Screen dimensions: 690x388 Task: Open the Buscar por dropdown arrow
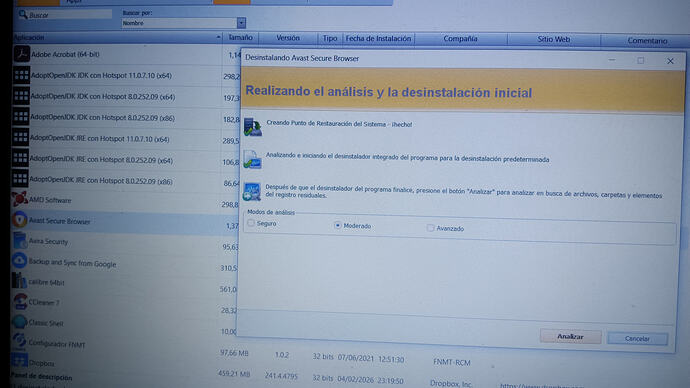(241, 23)
